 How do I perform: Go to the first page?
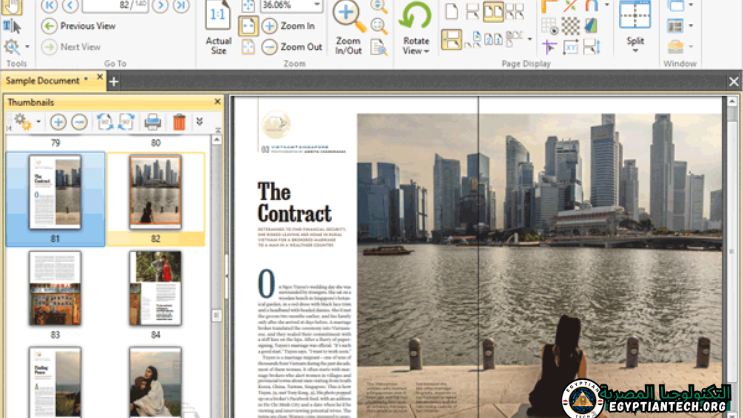click(48, 5)
